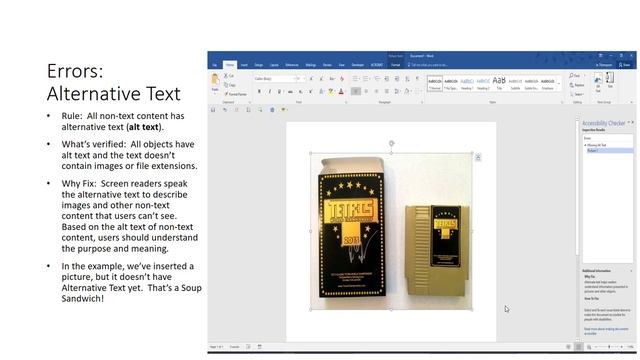This screenshot has width=640, height=360.
Task: Apply the Normal style
Action: coord(435,83)
